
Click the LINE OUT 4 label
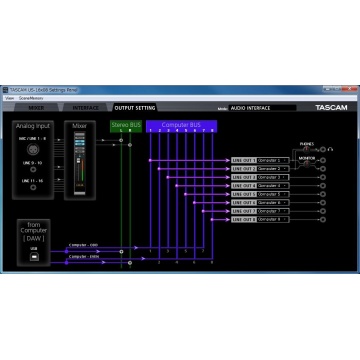click(x=244, y=186)
